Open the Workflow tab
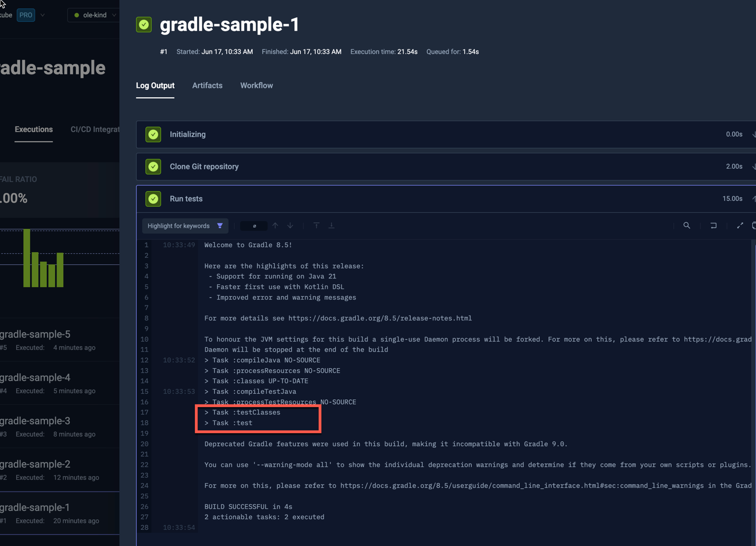Screen dimensions: 756x546 click(x=256, y=86)
